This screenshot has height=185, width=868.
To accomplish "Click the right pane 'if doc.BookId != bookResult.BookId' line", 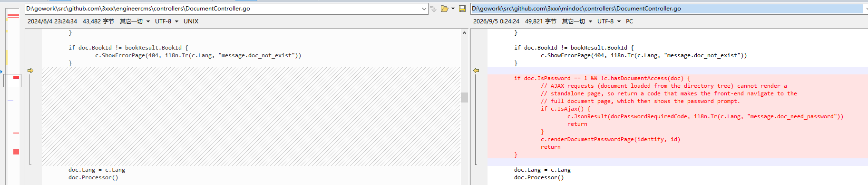I will tap(574, 48).
